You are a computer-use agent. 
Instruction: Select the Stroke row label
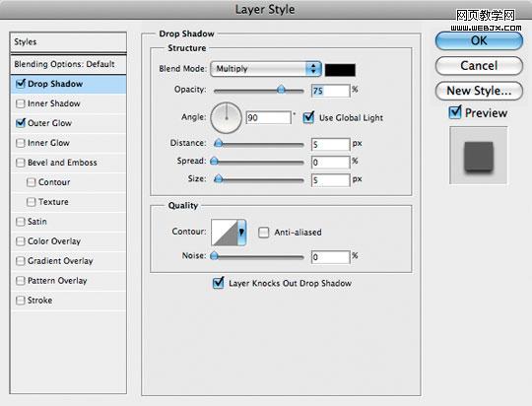[x=40, y=301]
